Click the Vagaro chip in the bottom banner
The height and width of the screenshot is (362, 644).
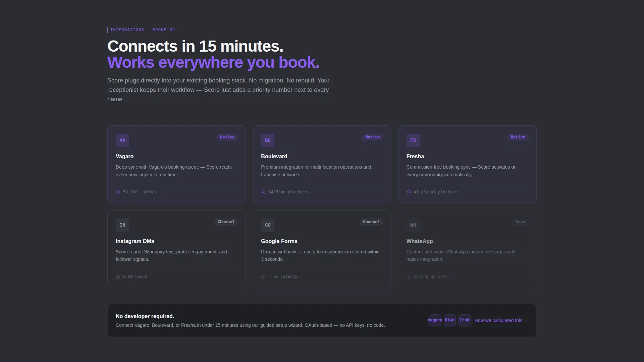[435, 320]
